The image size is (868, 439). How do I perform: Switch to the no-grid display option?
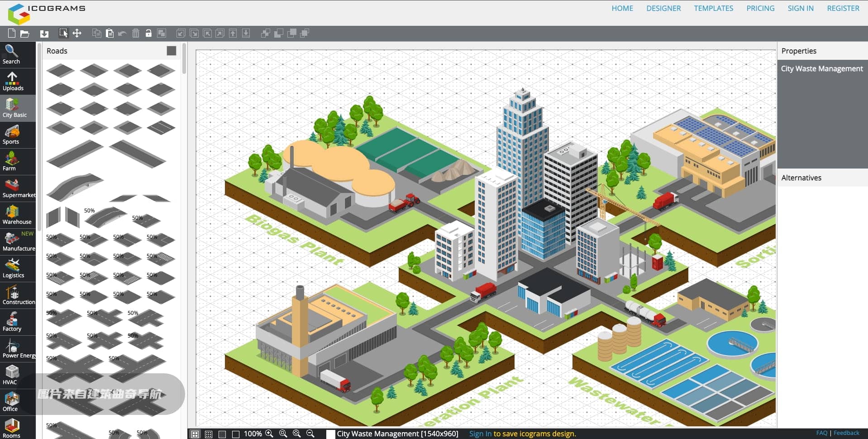point(235,434)
